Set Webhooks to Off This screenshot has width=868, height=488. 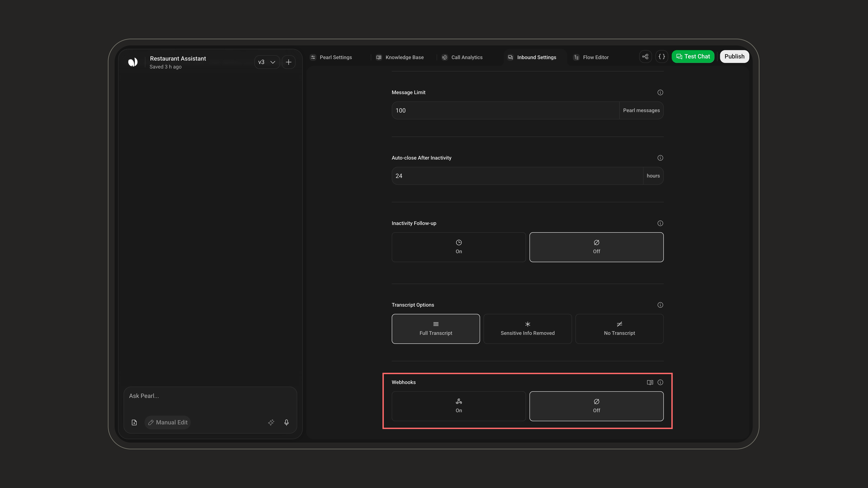tap(596, 406)
